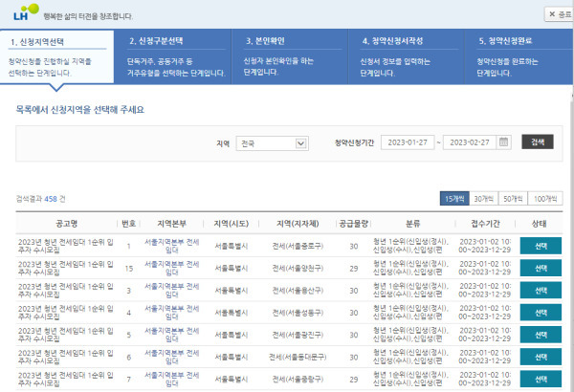Screen dimensions: 574x392
Task: Click the 지역본부 column header
Action: (x=171, y=224)
